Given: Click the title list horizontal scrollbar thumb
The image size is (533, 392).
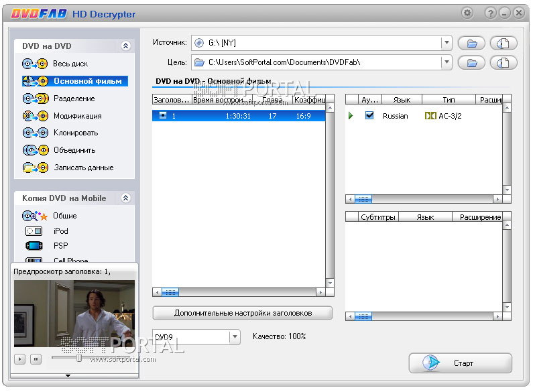Looking at the screenshot, I should (170, 292).
